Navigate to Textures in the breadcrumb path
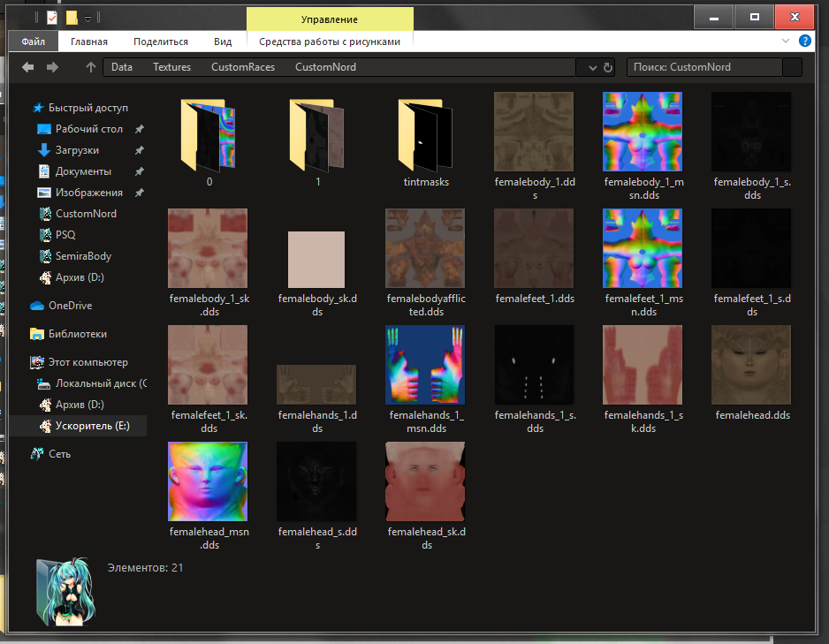This screenshot has height=644, width=829. click(171, 67)
